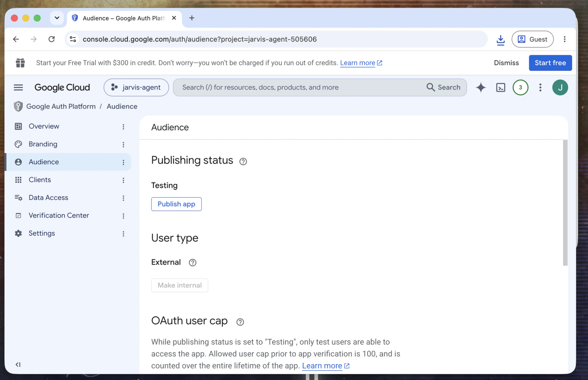Open the OAuth user cap Learn more link
This screenshot has width=588, height=380.
(326, 366)
